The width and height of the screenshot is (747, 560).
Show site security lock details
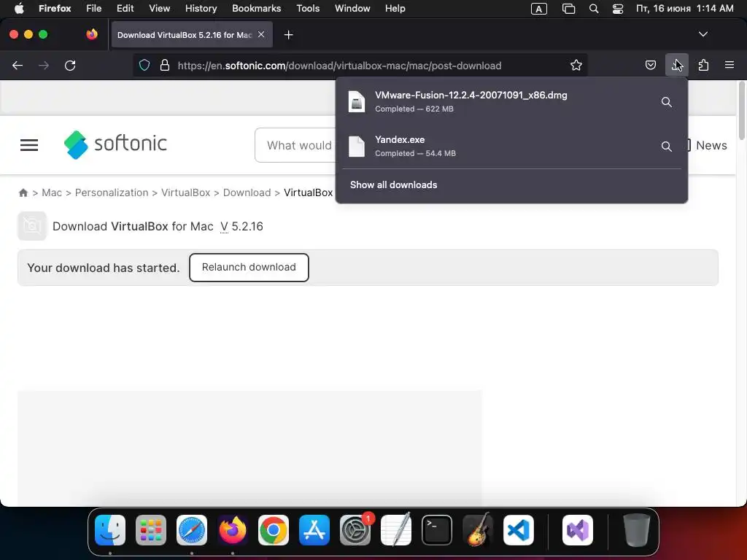coord(165,65)
